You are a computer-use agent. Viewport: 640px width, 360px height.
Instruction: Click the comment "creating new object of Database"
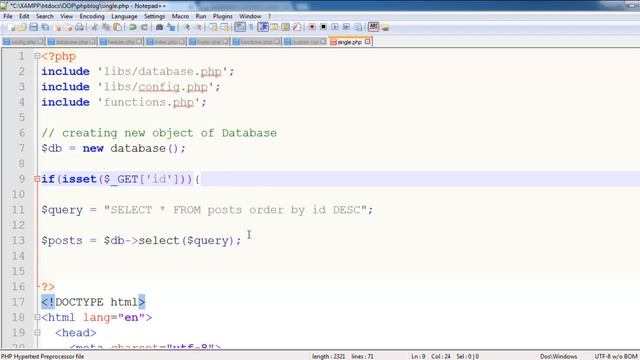pyautogui.click(x=169, y=133)
